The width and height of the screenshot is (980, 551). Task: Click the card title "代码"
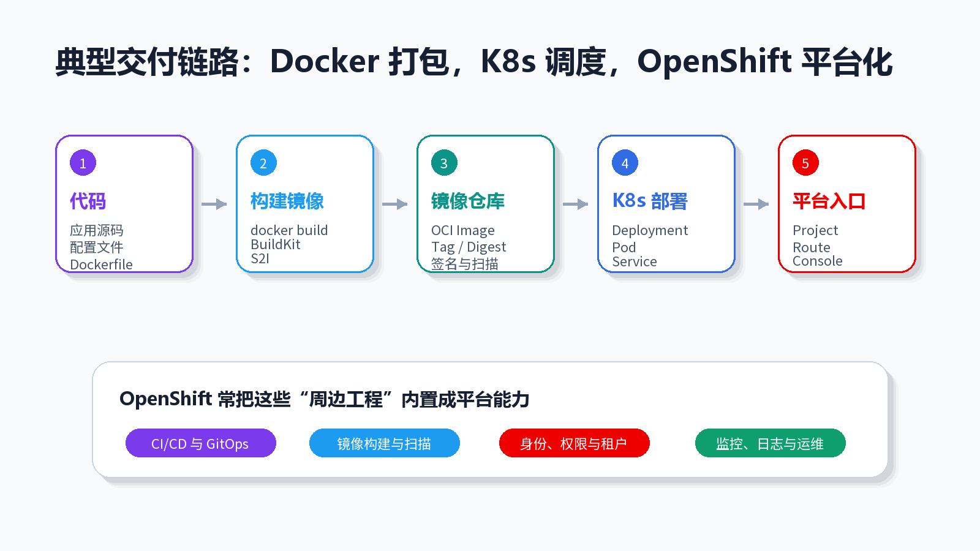88,201
